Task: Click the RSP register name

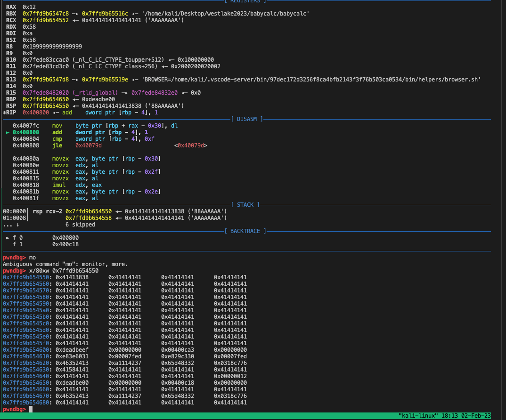Action: point(11,106)
